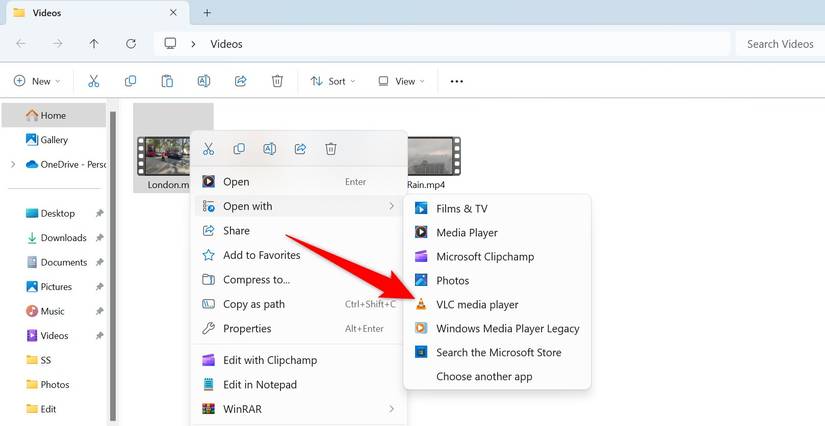Click the Rename icon in the toolbar
This screenshot has width=825, height=426.
point(204,81)
